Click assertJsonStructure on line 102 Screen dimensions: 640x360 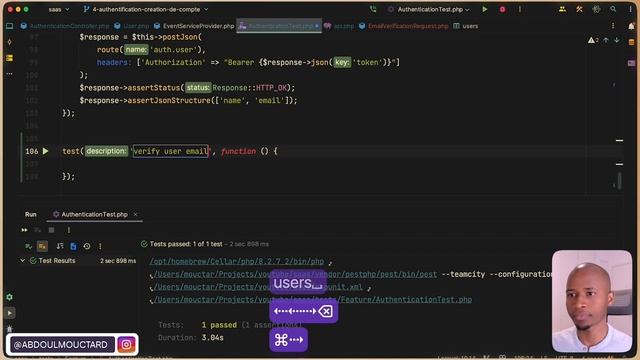tap(169, 100)
